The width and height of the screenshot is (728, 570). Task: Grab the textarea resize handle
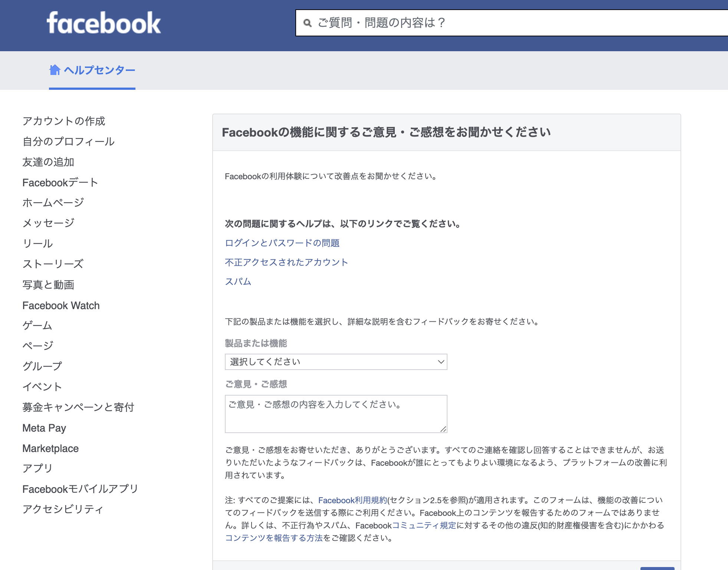point(443,429)
